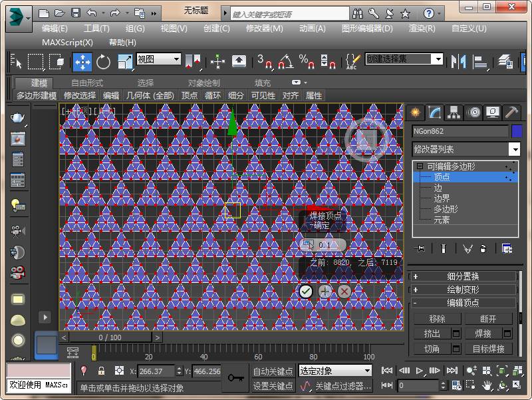This screenshot has width=532, height=400.
Task: Collapse the 编辑顶点 rollout
Action: pyautogui.click(x=463, y=303)
